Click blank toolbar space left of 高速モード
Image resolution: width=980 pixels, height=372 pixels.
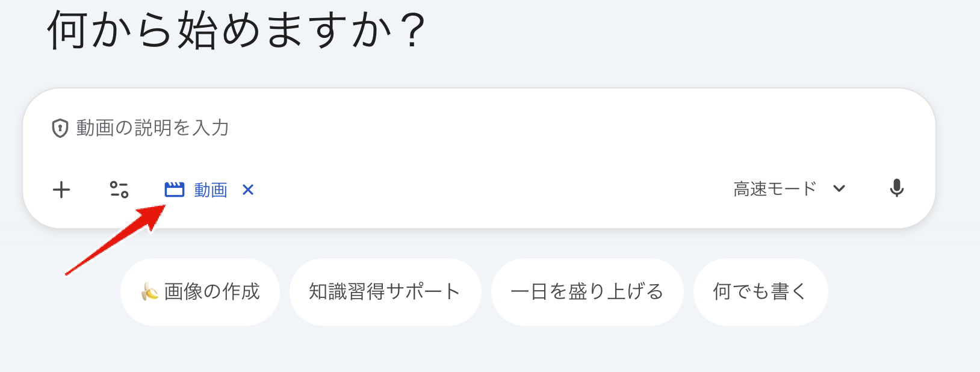click(482, 190)
